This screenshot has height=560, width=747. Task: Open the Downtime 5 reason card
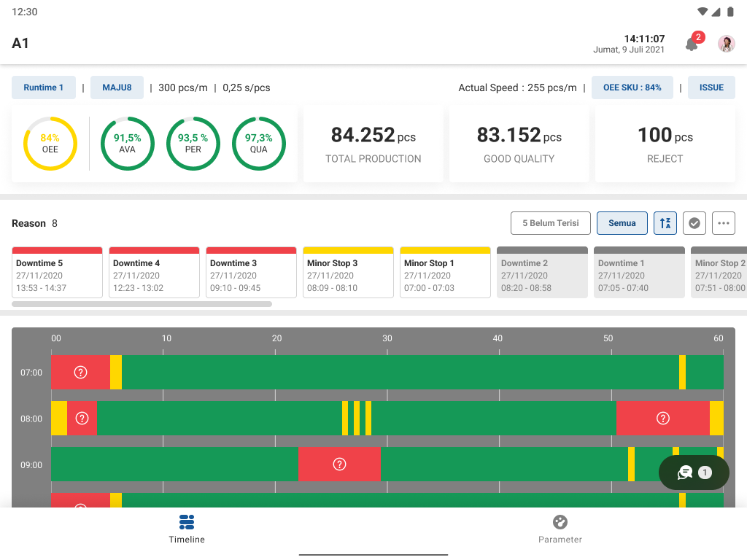pos(57,273)
